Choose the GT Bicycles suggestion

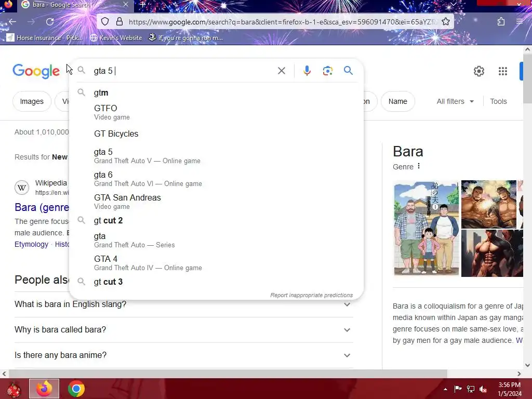(x=216, y=134)
